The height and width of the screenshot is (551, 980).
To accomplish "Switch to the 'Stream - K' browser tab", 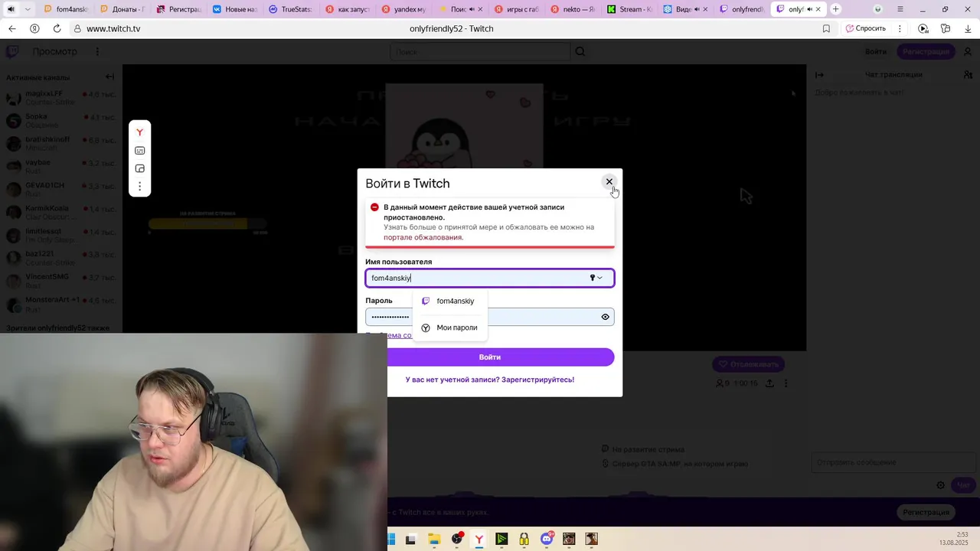I will pos(629,9).
